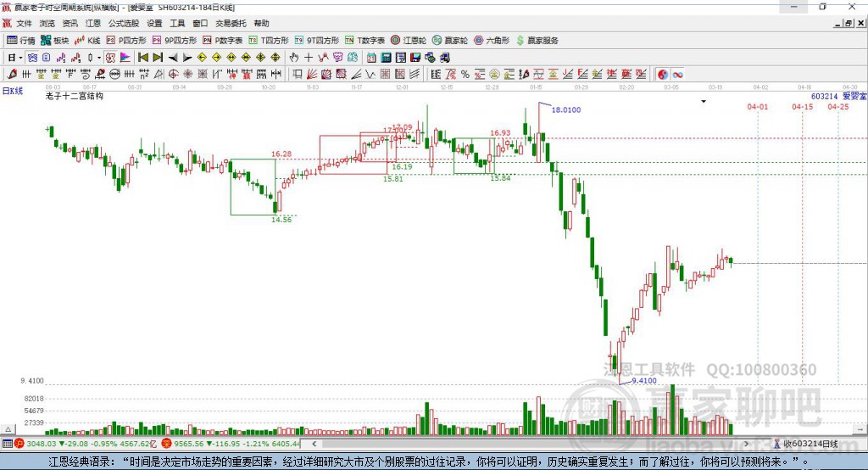Screen dimensions: 868x470
Task: Select the zigzag wave line tool
Action: click(x=370, y=74)
